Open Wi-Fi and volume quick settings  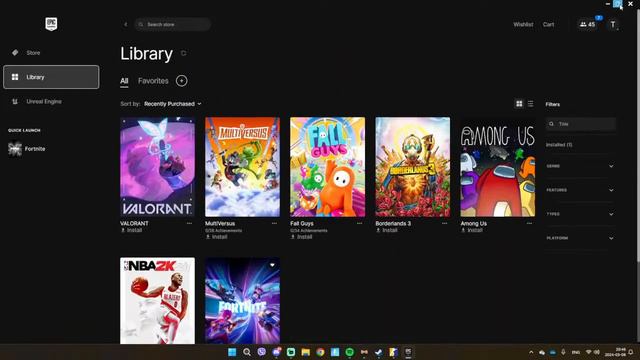pos(593,352)
